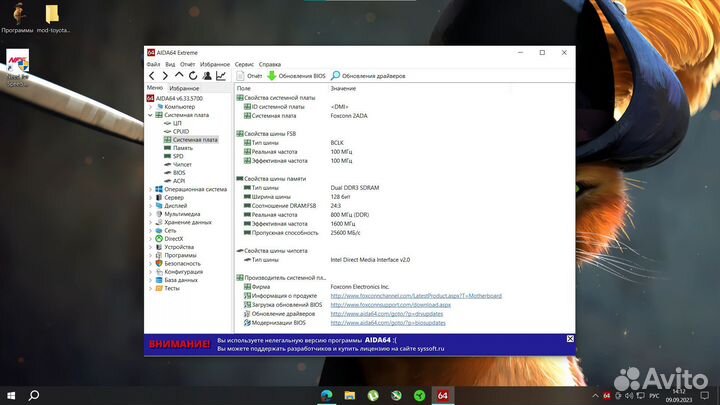This screenshot has height=405, width=720.
Task: Open the Отчёт menu in menu bar
Action: pyautogui.click(x=187, y=64)
